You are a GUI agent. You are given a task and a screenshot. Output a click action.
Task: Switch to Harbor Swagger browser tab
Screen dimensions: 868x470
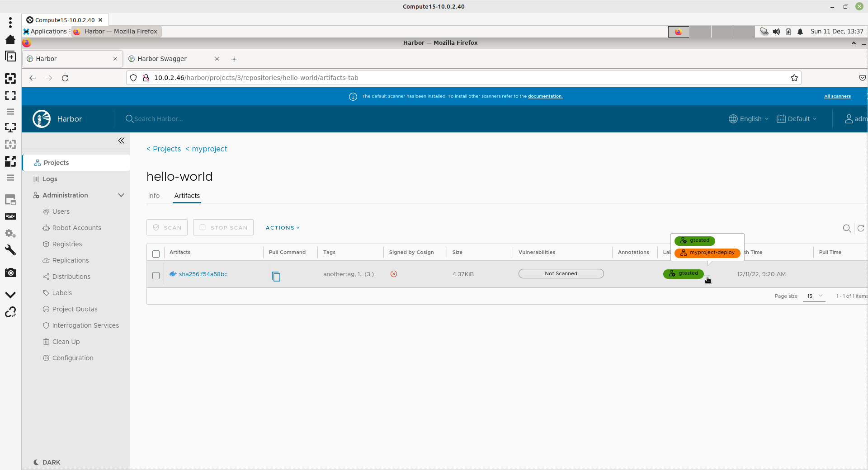coord(174,59)
